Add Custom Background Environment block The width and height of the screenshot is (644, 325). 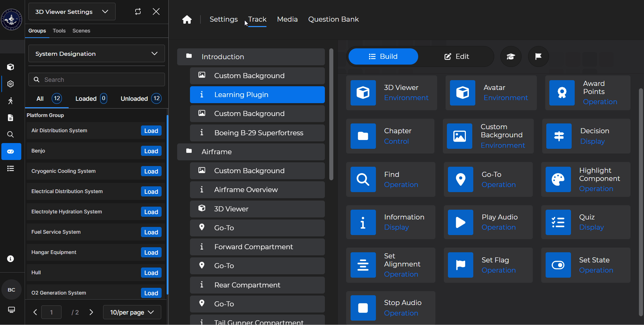coord(488,136)
